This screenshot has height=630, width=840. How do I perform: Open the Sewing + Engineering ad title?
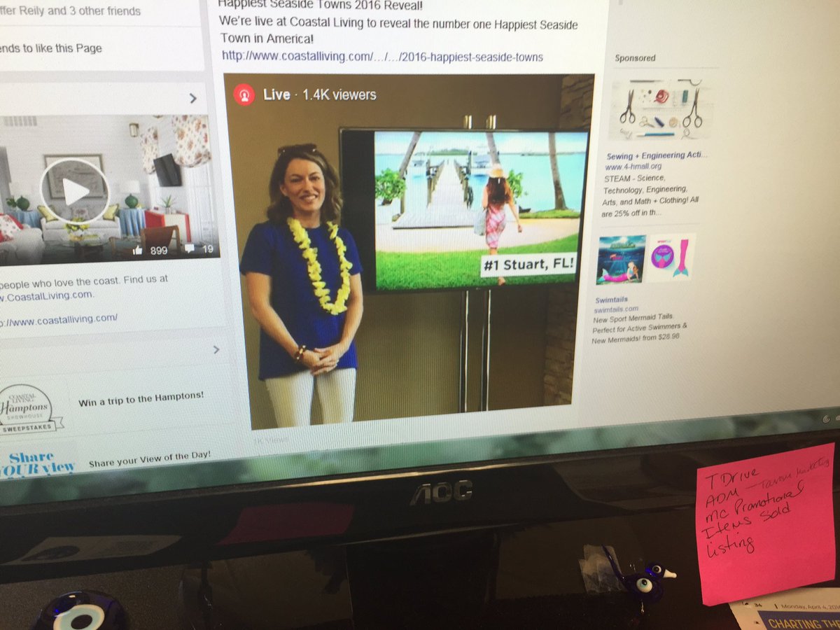[x=657, y=156]
